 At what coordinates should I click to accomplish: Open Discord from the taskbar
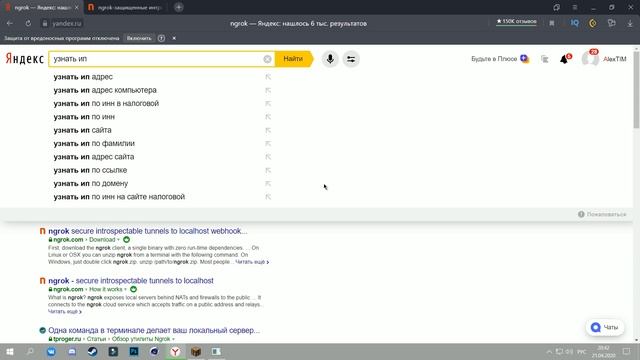point(72,351)
